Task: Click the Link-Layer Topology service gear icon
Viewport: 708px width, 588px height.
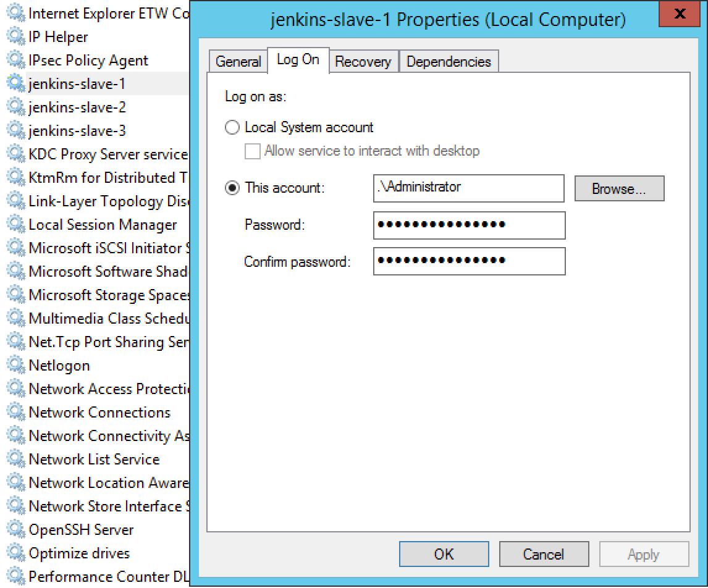Action: click(16, 201)
